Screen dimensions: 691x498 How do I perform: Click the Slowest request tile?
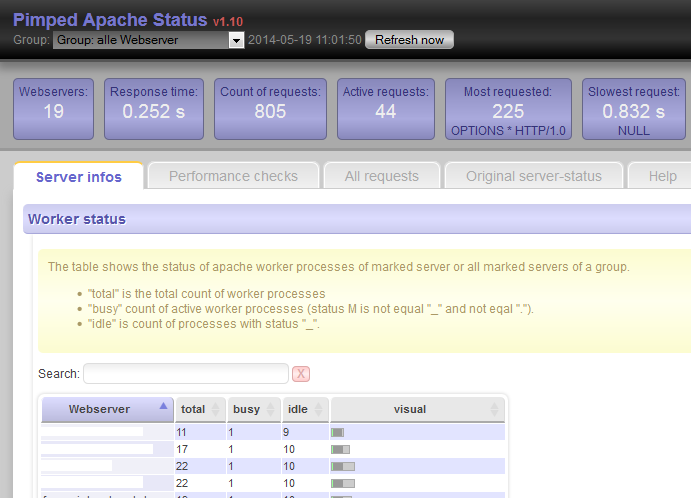click(634, 109)
